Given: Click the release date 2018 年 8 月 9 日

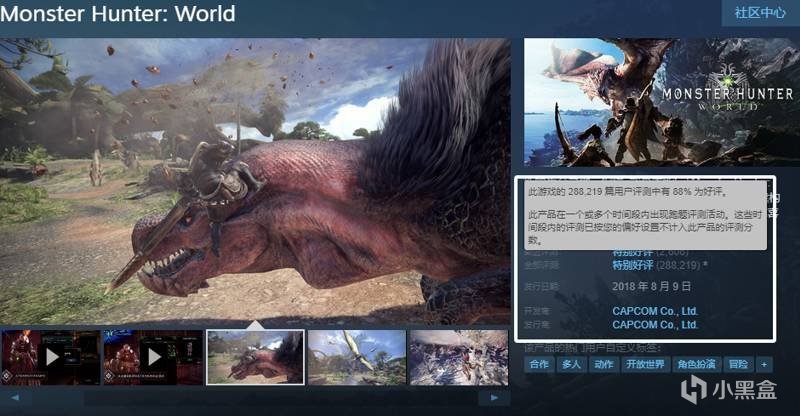Looking at the screenshot, I should coord(652,286).
